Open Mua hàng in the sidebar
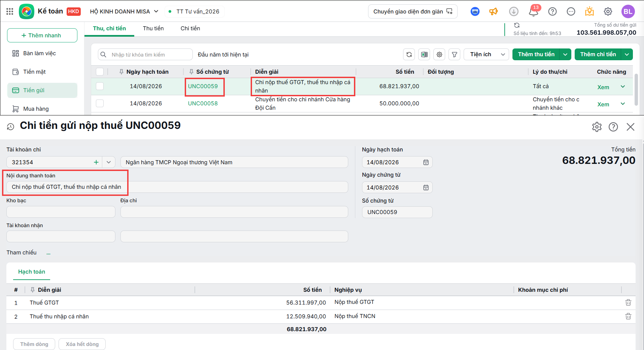This screenshot has height=350, width=644. coord(42,109)
